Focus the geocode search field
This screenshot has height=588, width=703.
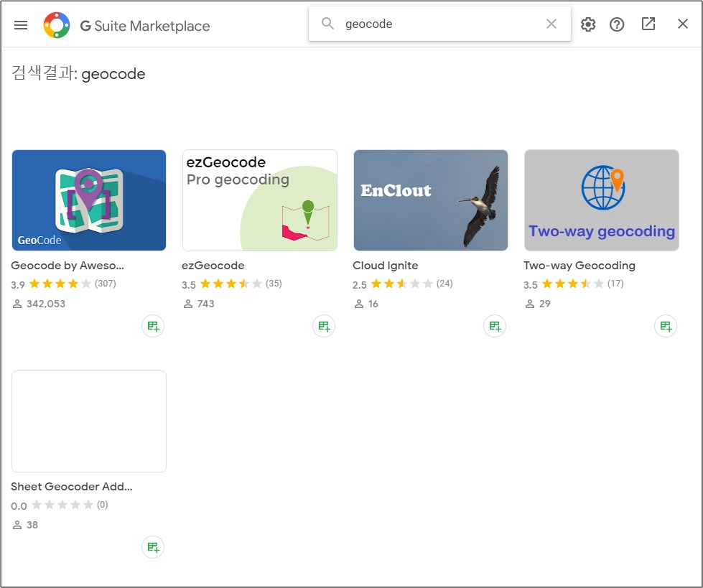[439, 24]
